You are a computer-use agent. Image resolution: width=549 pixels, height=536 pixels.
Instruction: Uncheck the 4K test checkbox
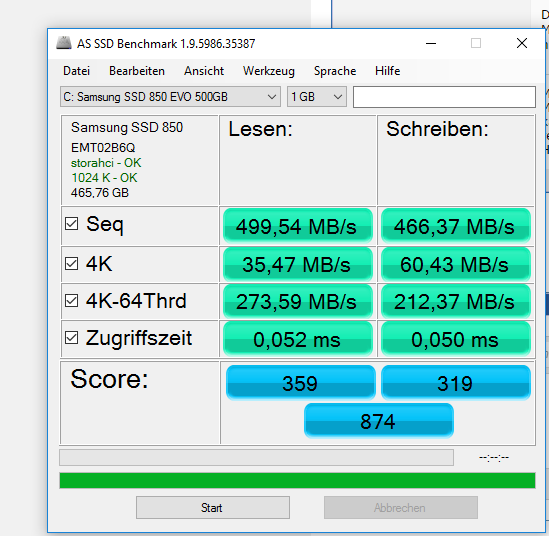[x=71, y=264]
